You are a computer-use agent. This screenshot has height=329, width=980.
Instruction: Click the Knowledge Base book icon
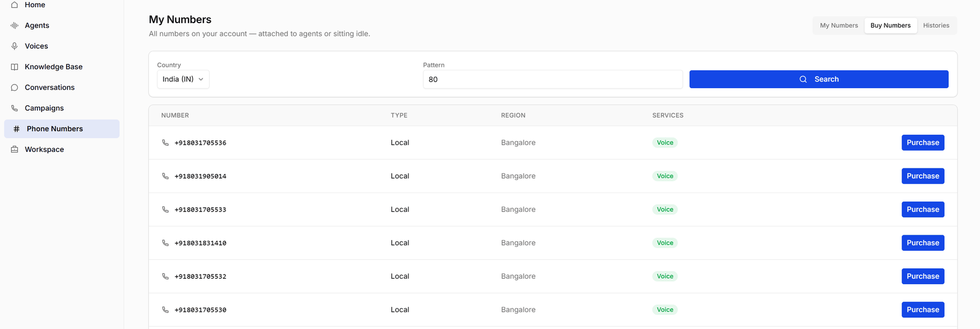click(15, 67)
